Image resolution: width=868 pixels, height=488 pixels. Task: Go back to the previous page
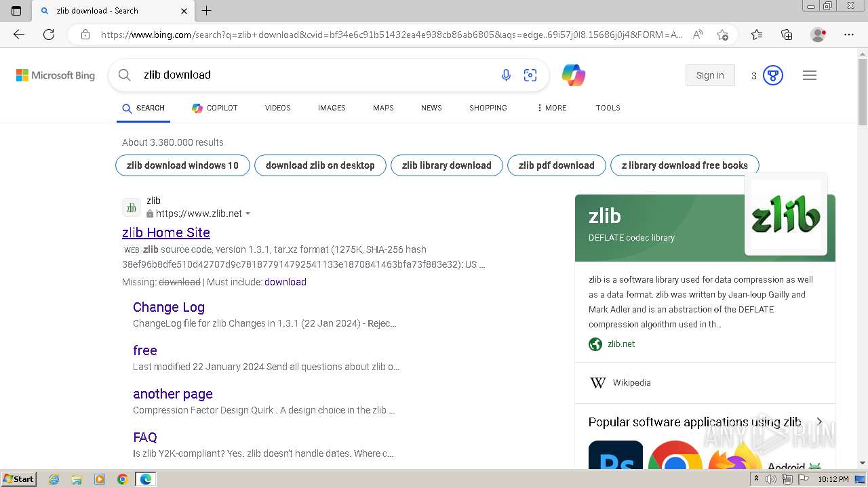tap(19, 35)
